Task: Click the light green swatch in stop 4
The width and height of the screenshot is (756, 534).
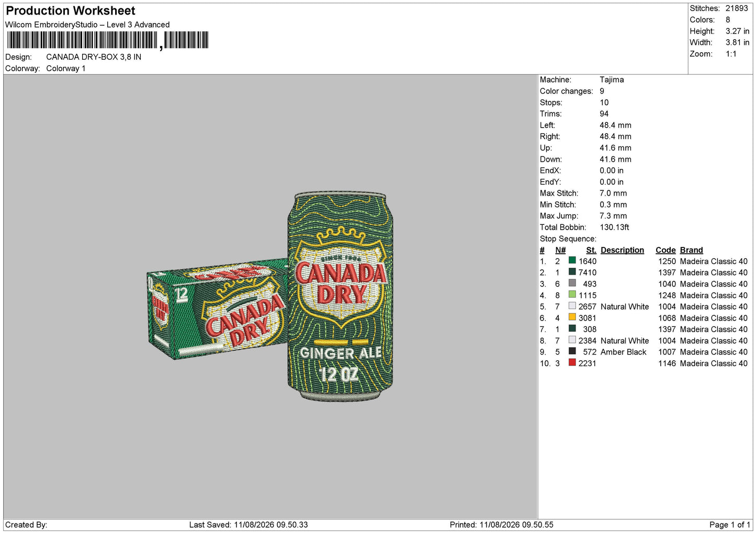Action: point(572,294)
